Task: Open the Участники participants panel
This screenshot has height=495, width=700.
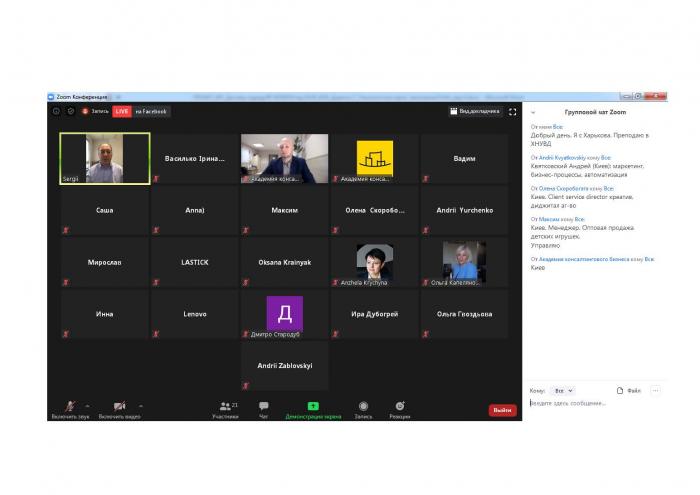Action: [225, 406]
